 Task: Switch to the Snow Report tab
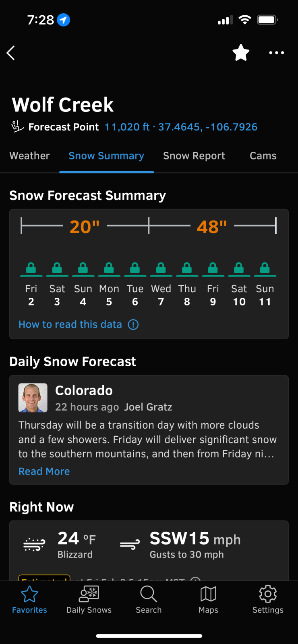[x=194, y=156]
